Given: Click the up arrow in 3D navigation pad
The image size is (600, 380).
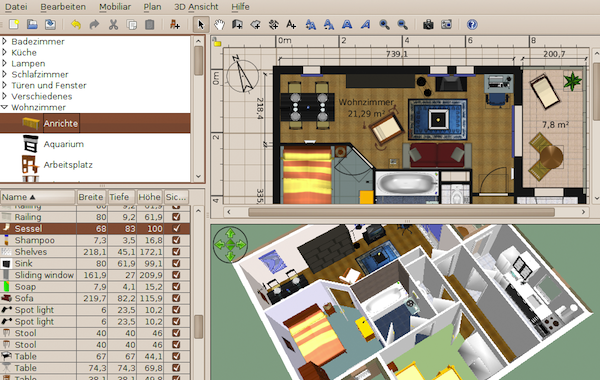Looking at the screenshot, I should click(x=230, y=233).
